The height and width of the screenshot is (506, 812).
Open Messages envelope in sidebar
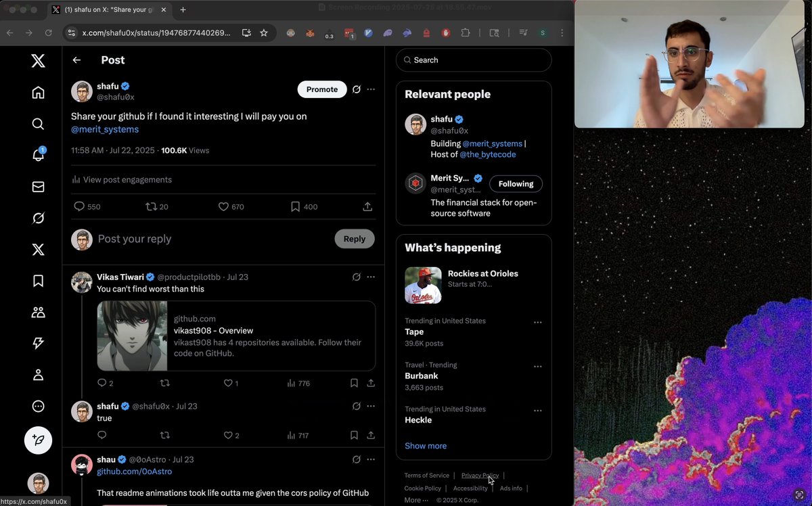[39, 187]
